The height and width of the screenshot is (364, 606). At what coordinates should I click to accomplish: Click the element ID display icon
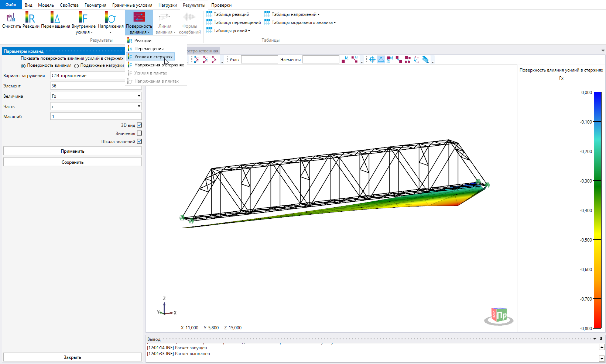(355, 59)
